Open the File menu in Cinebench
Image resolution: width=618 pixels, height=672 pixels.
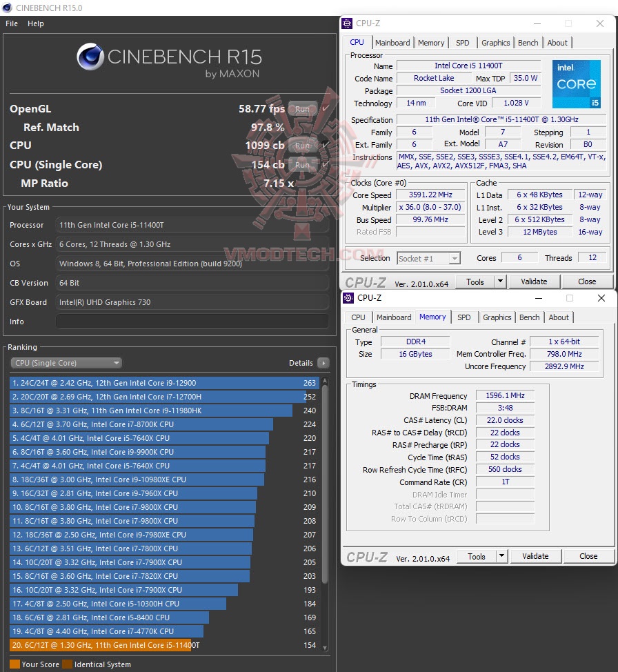[12, 23]
